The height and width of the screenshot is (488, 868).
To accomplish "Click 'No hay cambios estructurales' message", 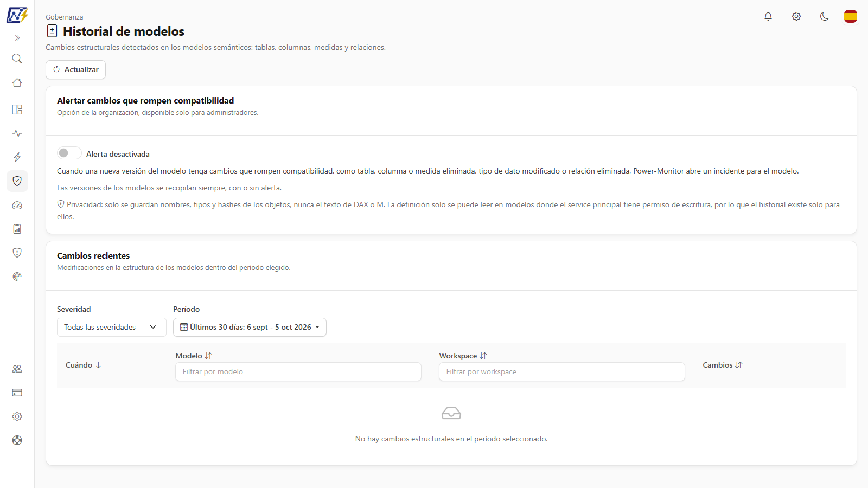I will click(x=451, y=439).
